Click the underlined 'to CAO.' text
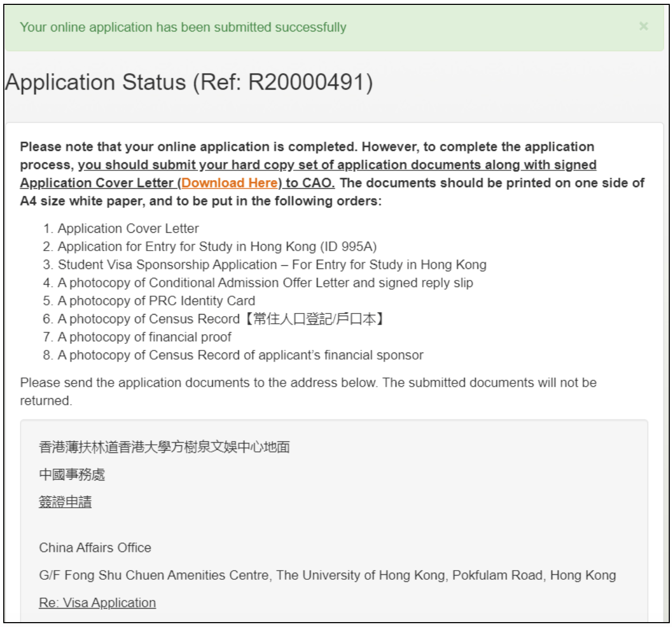Screen dimensions: 672x627 pyautogui.click(x=309, y=183)
